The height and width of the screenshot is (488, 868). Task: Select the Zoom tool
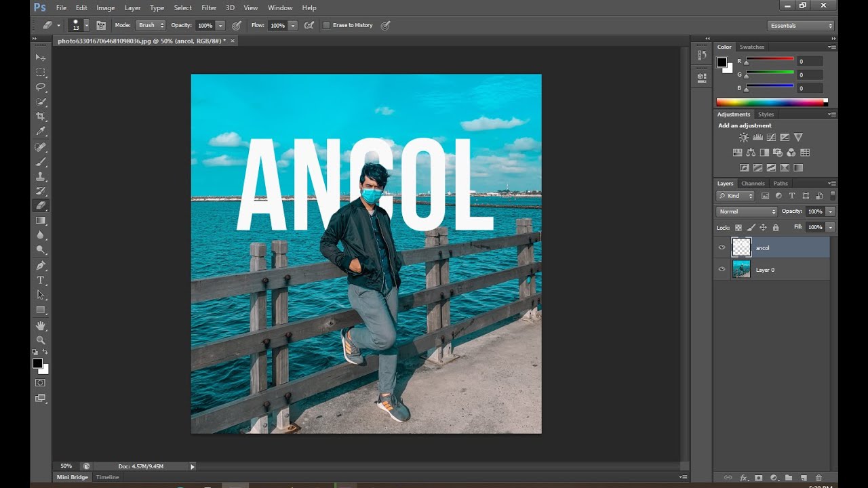[x=41, y=340]
